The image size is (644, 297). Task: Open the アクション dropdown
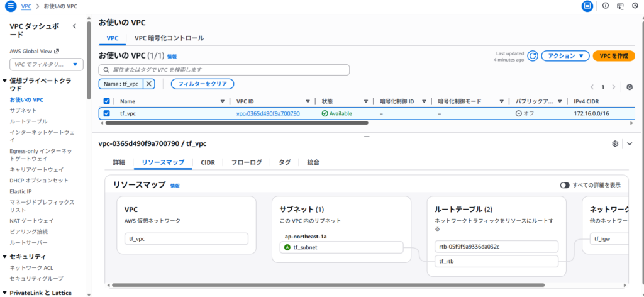[565, 56]
